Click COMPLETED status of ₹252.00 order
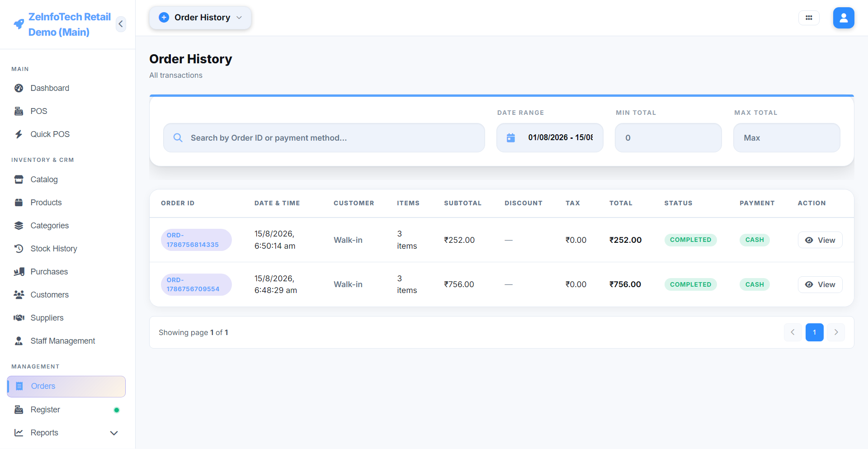Image resolution: width=868 pixels, height=449 pixels. click(690, 240)
